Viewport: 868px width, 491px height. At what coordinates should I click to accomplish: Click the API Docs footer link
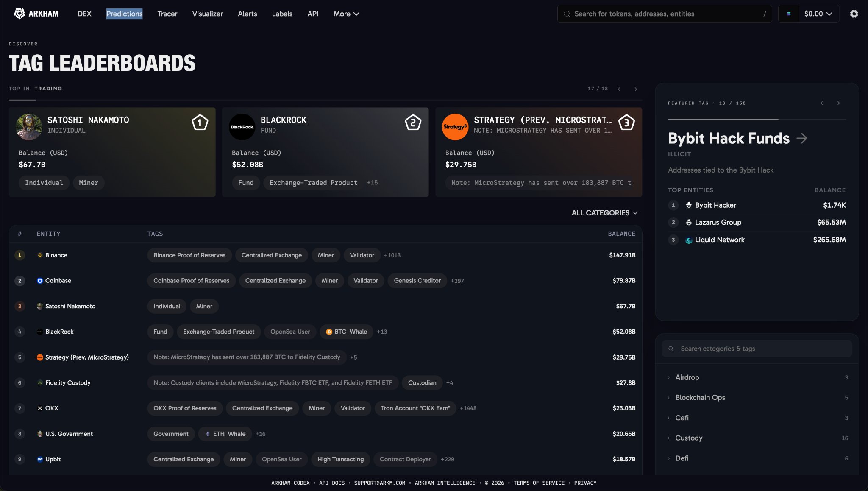pos(332,483)
